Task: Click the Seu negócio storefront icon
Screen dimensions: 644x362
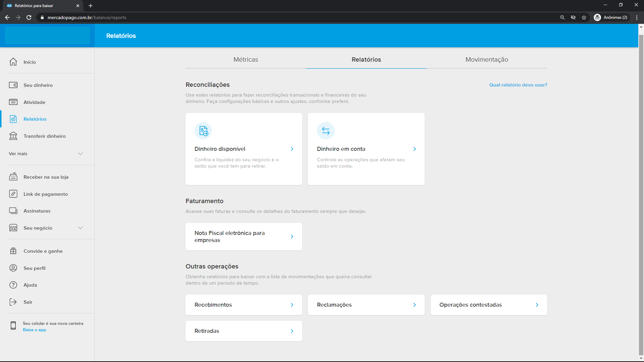Action: [x=13, y=228]
